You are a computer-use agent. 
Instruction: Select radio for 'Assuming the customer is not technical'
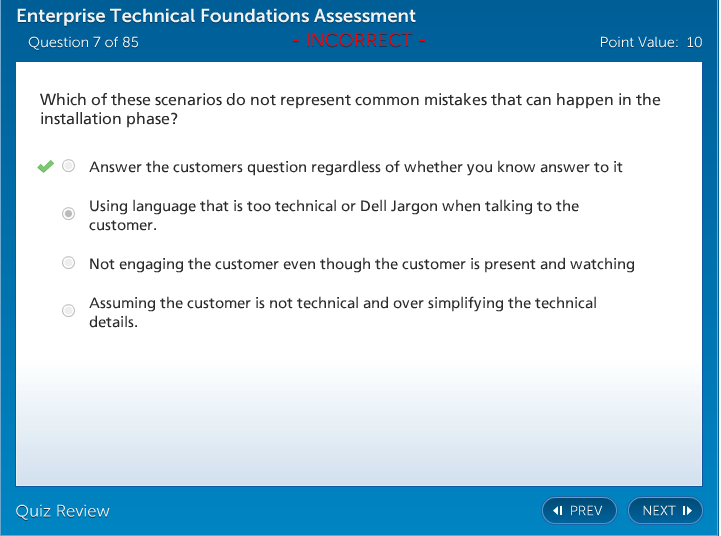pos(68,311)
